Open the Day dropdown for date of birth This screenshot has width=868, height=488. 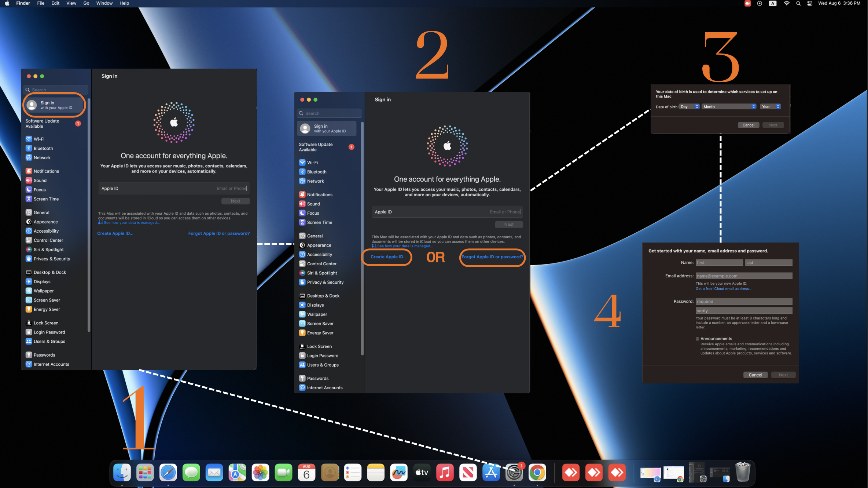tap(689, 107)
